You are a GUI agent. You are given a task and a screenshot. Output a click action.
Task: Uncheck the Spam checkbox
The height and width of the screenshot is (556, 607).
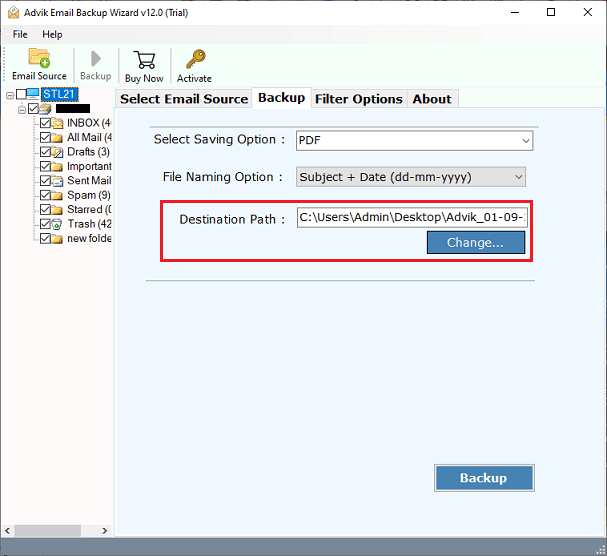(45, 195)
